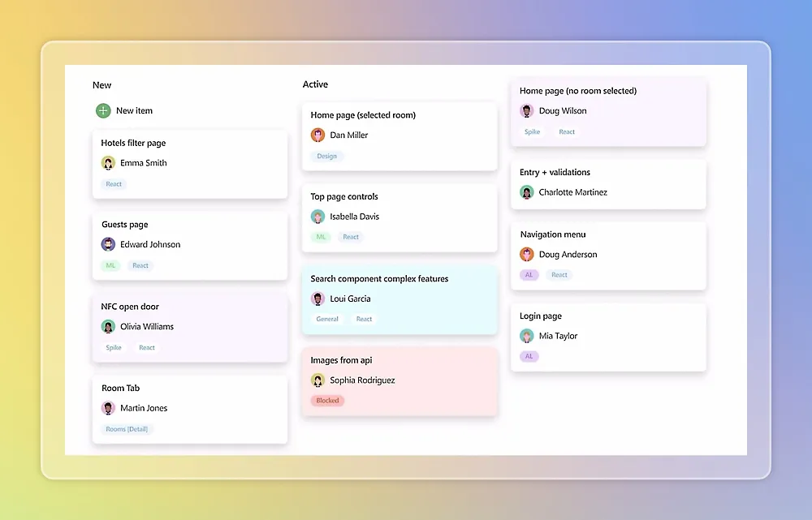
Task: Select the Active column header
Action: 315,84
